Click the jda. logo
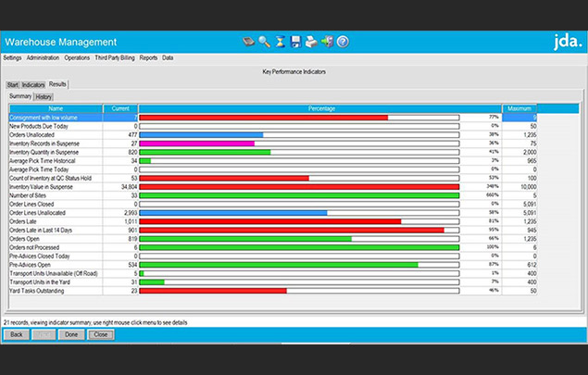 click(568, 42)
